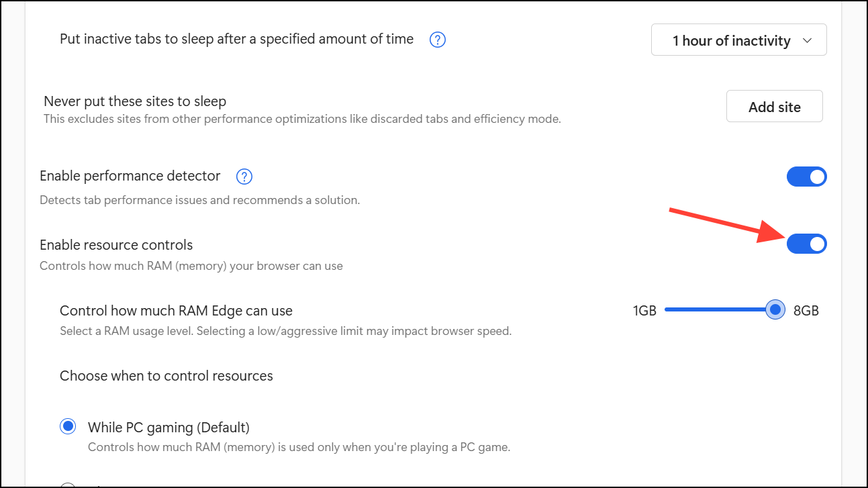Screen dimensions: 868x488
Task: Turn off the Enable resource controls toggle
Action: tap(806, 244)
